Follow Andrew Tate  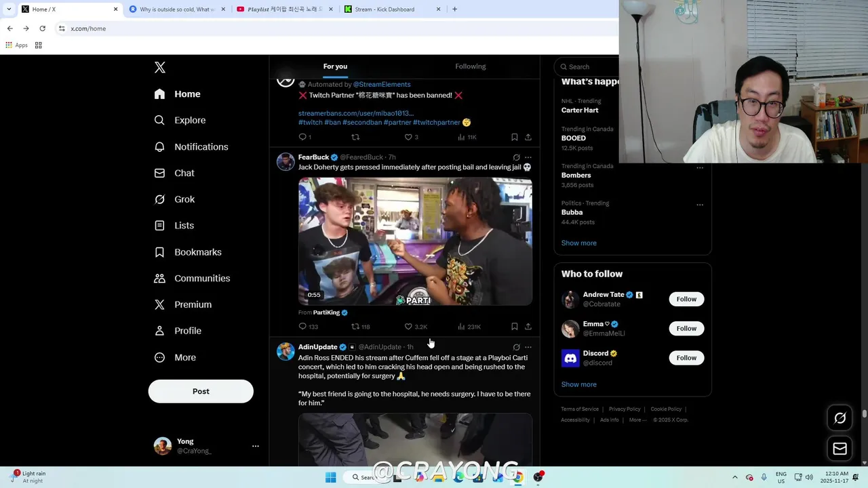[686, 299]
